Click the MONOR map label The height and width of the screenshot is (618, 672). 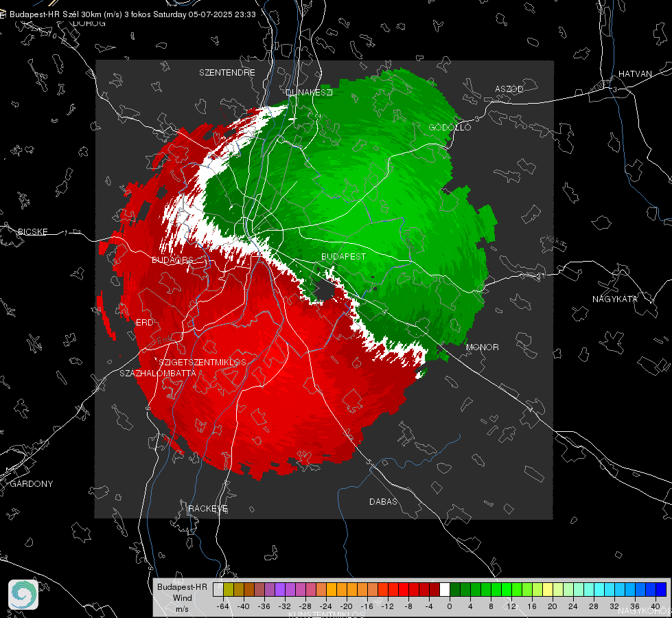pos(482,347)
